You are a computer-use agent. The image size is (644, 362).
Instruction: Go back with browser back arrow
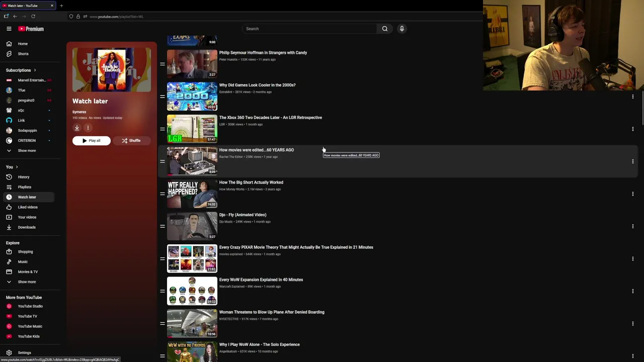(15, 17)
